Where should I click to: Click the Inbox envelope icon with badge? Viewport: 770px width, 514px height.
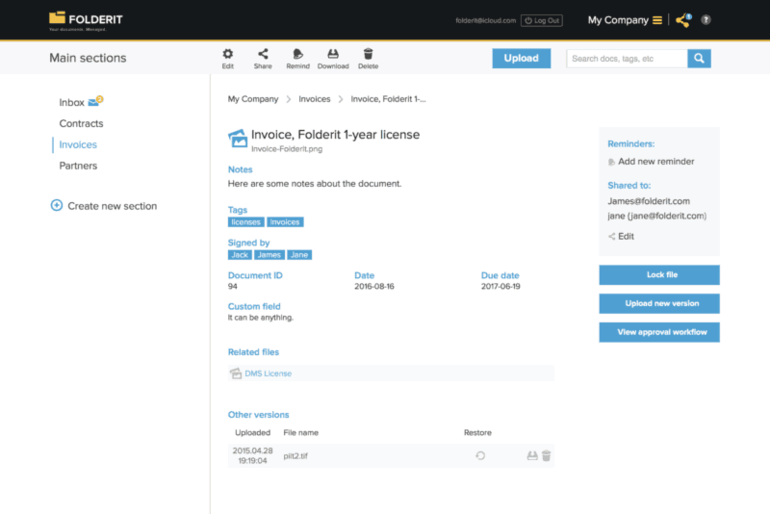[95, 101]
